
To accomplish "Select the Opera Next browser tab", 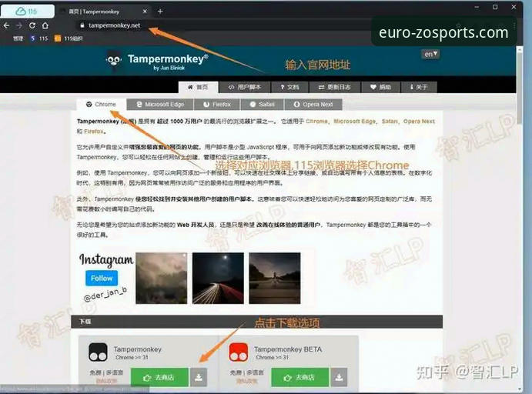I will [x=313, y=105].
